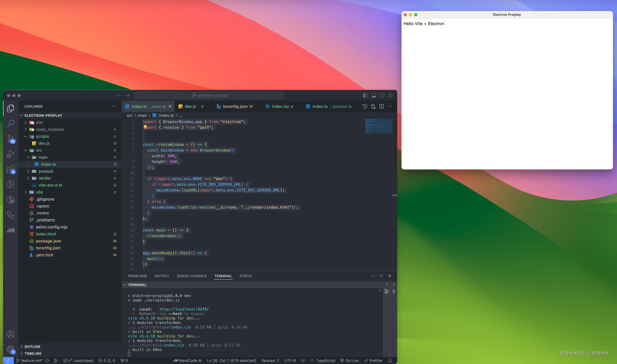This screenshot has width=617, height=364.
Task: Switch to tsconfig.json editor tab
Action: (x=235, y=106)
